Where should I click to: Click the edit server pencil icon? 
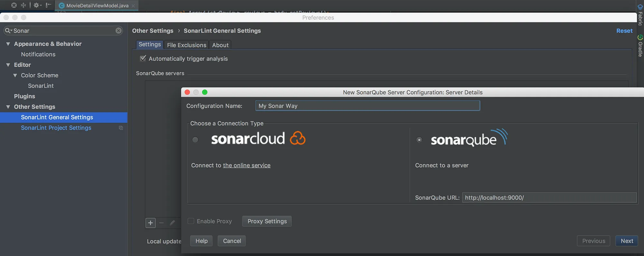pos(172,223)
